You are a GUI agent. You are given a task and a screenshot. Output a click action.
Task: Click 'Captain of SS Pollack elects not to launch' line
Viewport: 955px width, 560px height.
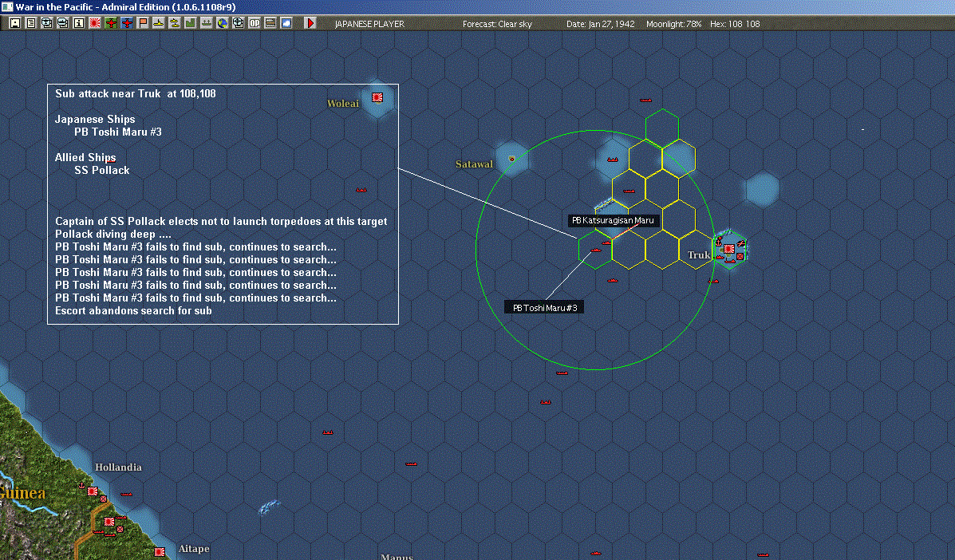(x=221, y=222)
